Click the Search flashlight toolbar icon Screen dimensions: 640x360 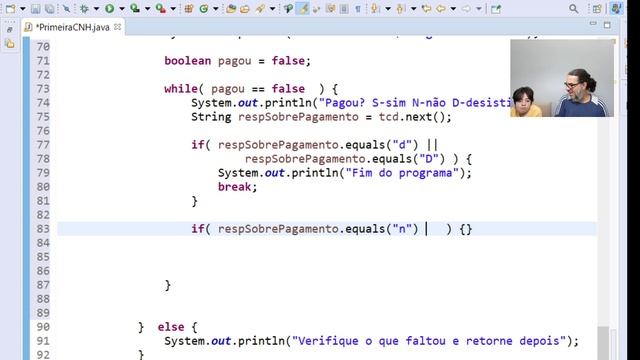coord(260,9)
